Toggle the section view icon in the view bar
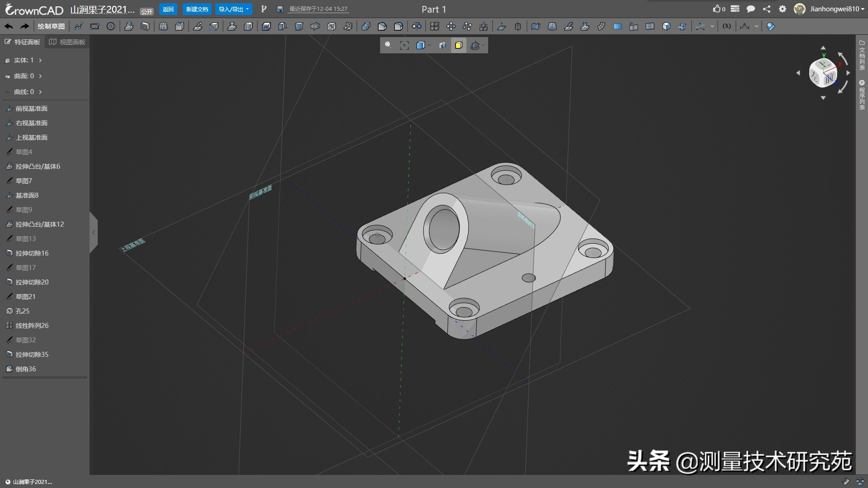The height and width of the screenshot is (488, 868). [x=442, y=45]
